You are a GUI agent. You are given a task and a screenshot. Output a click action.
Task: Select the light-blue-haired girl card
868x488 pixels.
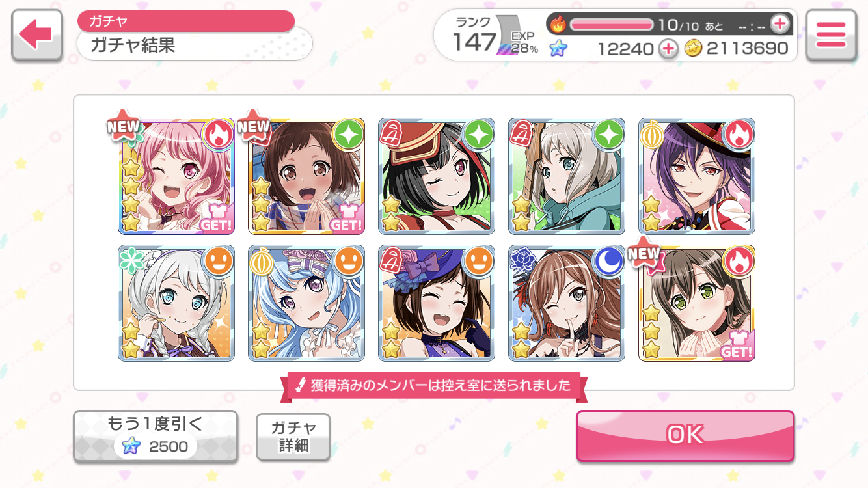(306, 303)
